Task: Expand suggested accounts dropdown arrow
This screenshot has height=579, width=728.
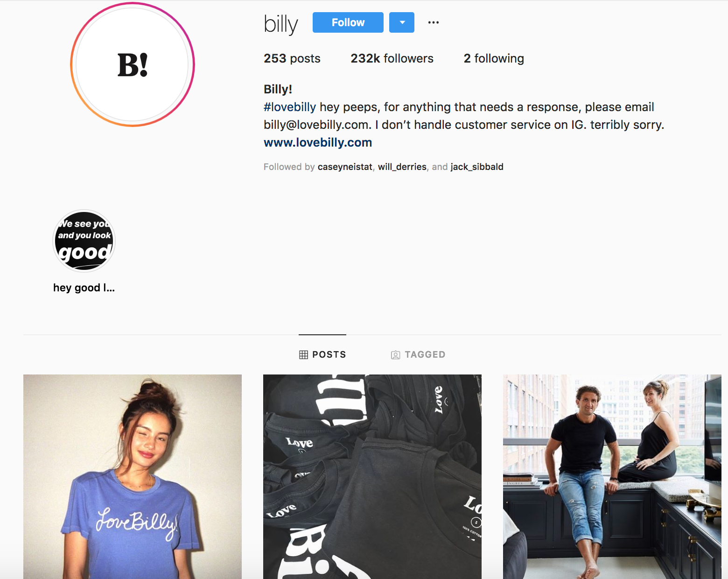Action: coord(402,22)
